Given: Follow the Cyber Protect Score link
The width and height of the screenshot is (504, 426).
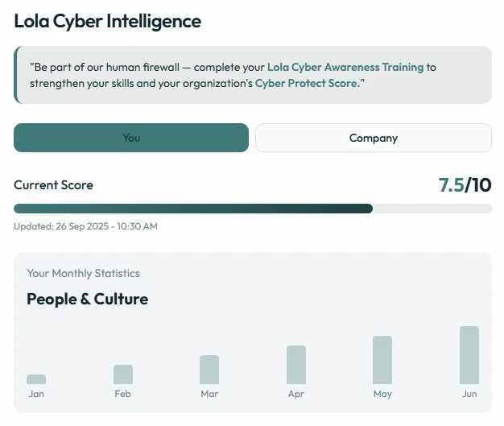Looking at the screenshot, I should (x=308, y=83).
